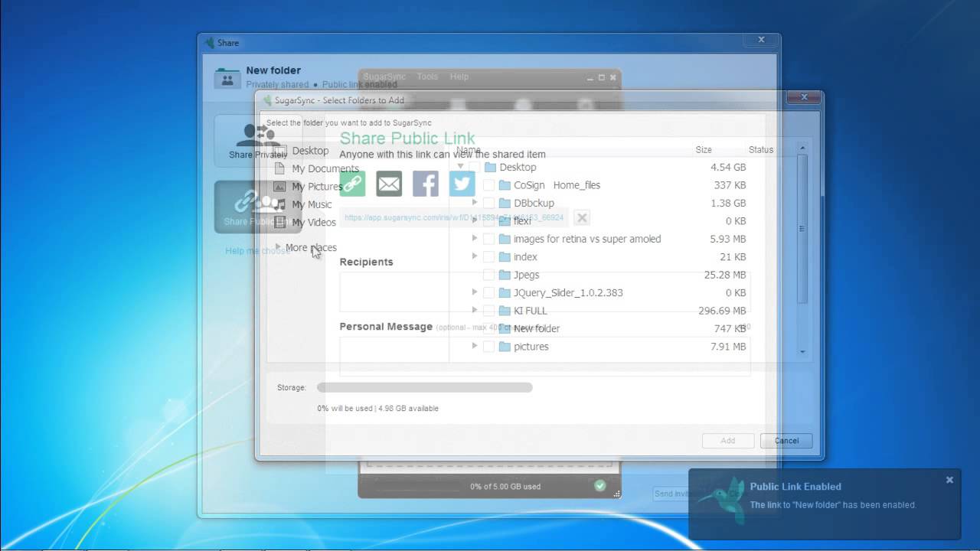980x551 pixels.
Task: Click the KI FULL folder icon
Action: coord(504,311)
